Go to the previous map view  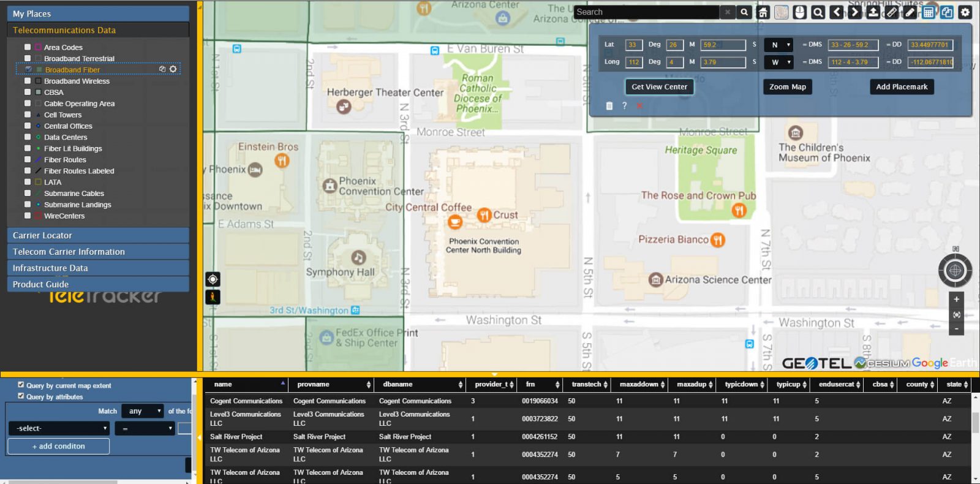coord(837,12)
